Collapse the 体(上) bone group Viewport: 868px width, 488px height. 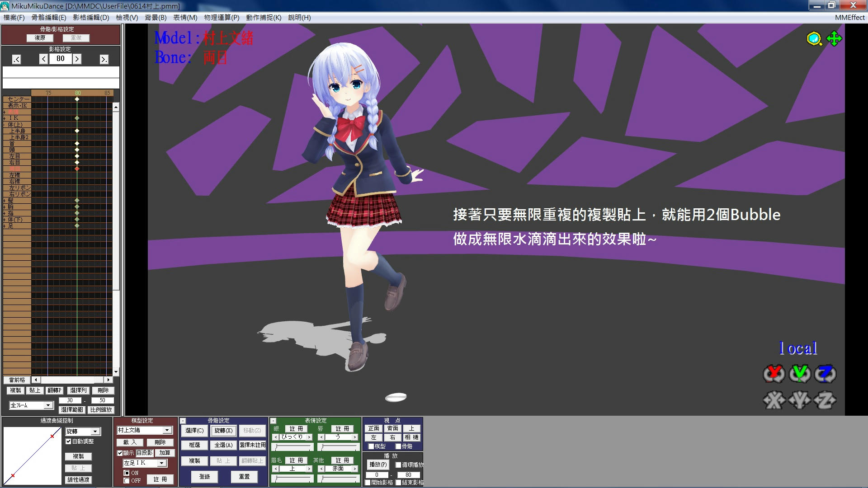(5, 124)
